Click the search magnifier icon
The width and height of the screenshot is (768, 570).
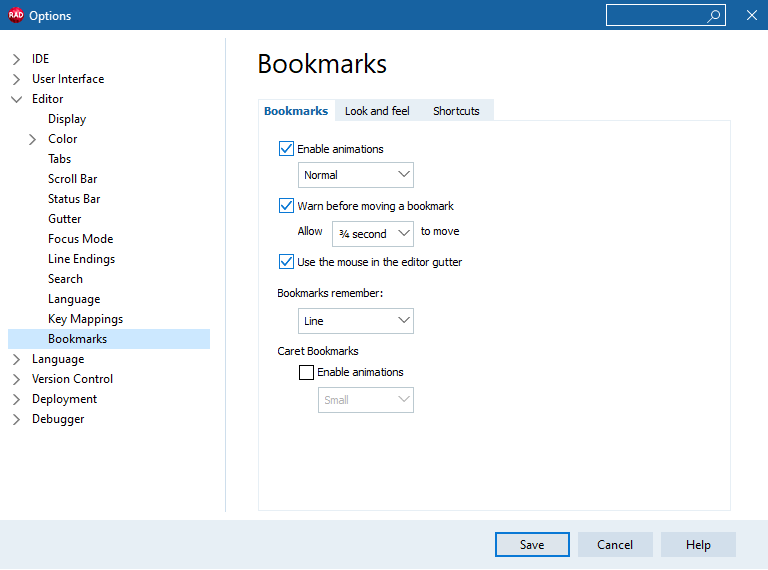(x=713, y=16)
